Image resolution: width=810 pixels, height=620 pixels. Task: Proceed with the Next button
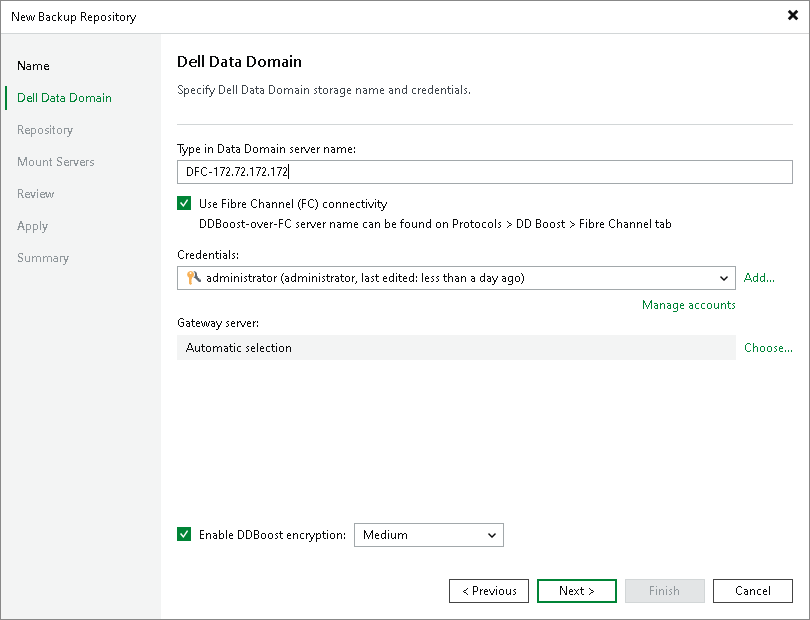tap(577, 591)
